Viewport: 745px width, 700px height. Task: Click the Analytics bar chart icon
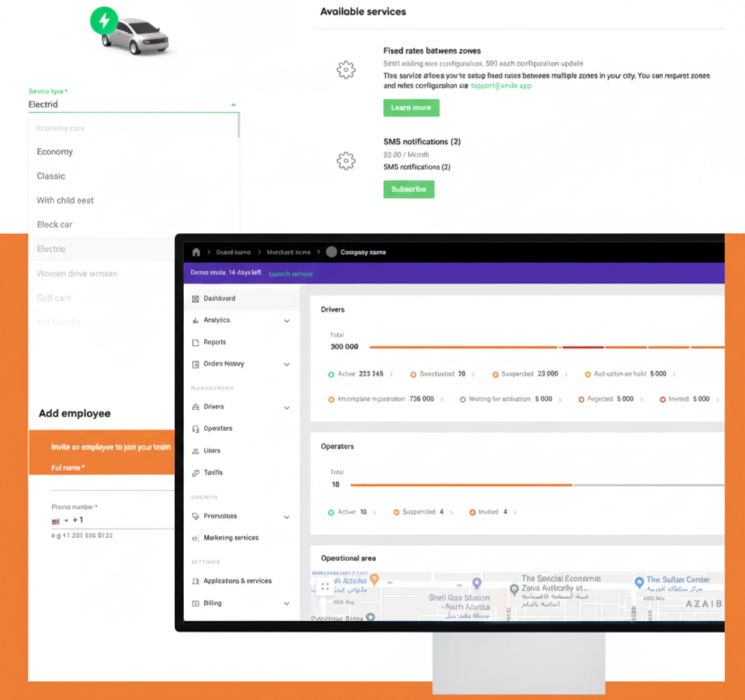195,320
